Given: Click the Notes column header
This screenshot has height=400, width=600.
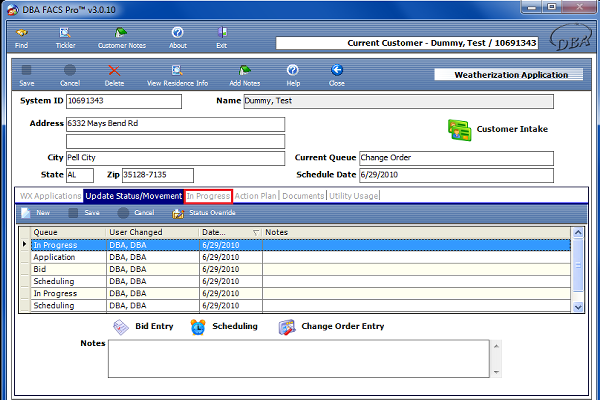Looking at the screenshot, I should click(x=416, y=232).
